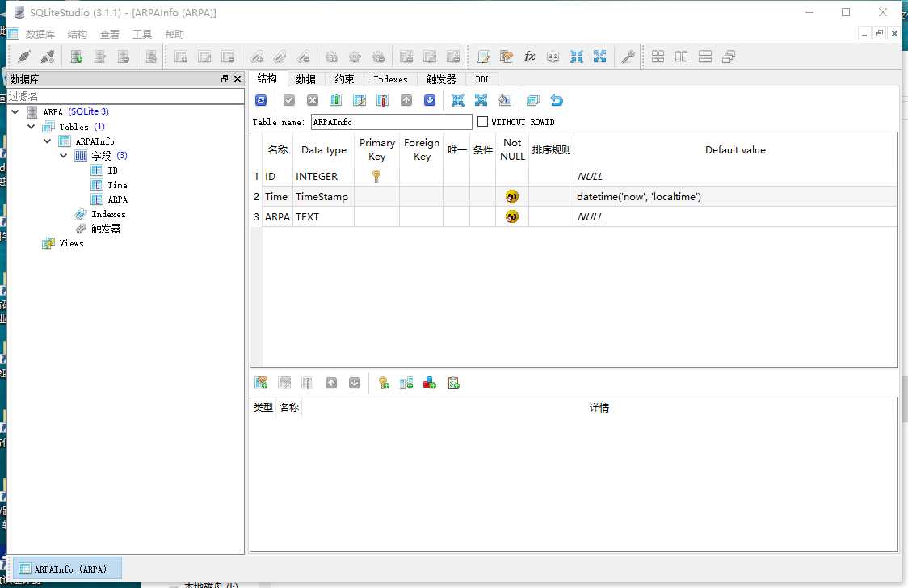Click the Table name input field
The width and height of the screenshot is (908, 588).
click(x=392, y=121)
